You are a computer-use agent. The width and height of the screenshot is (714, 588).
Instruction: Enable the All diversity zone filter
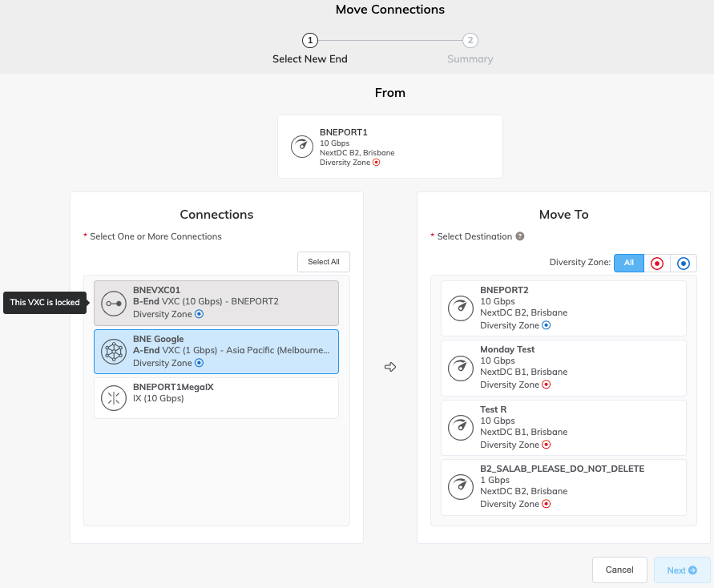[628, 263]
